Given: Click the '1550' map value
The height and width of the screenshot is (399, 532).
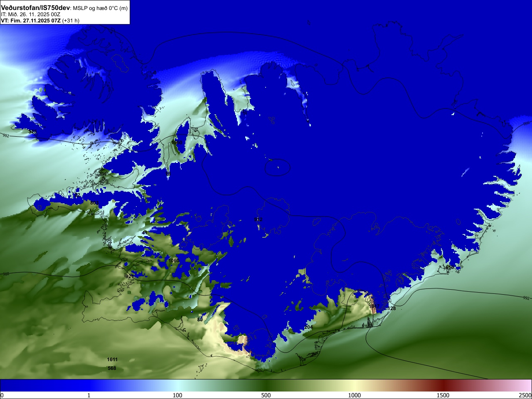Looking at the screenshot, I should point(177,143).
